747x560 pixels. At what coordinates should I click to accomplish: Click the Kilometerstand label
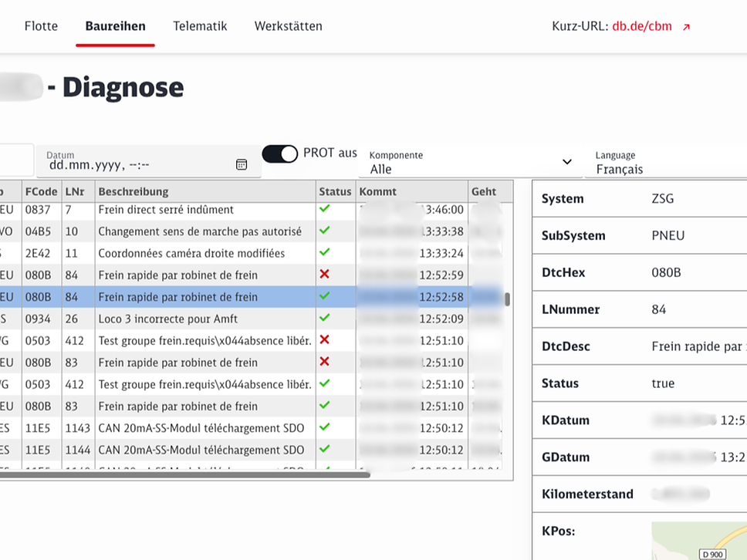click(587, 494)
